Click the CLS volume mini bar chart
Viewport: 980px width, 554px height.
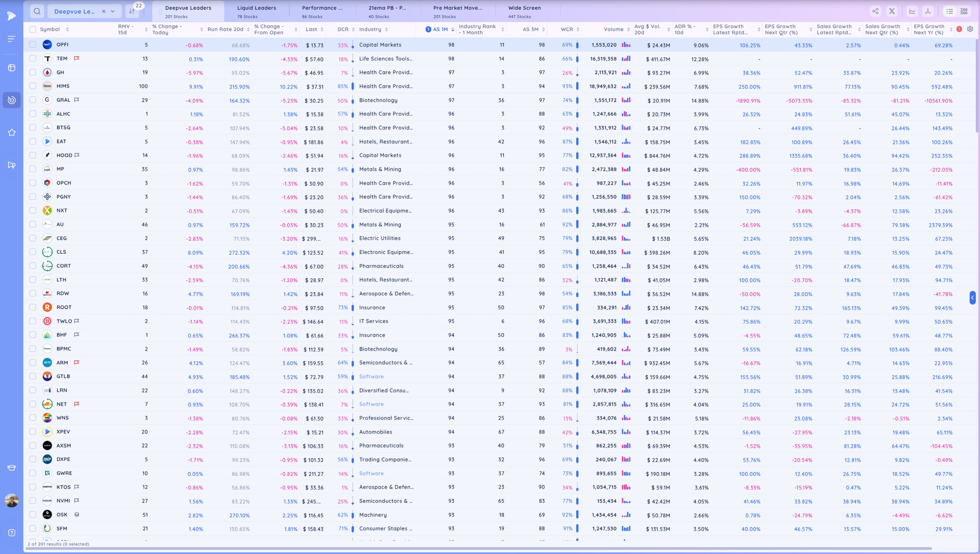pos(626,252)
